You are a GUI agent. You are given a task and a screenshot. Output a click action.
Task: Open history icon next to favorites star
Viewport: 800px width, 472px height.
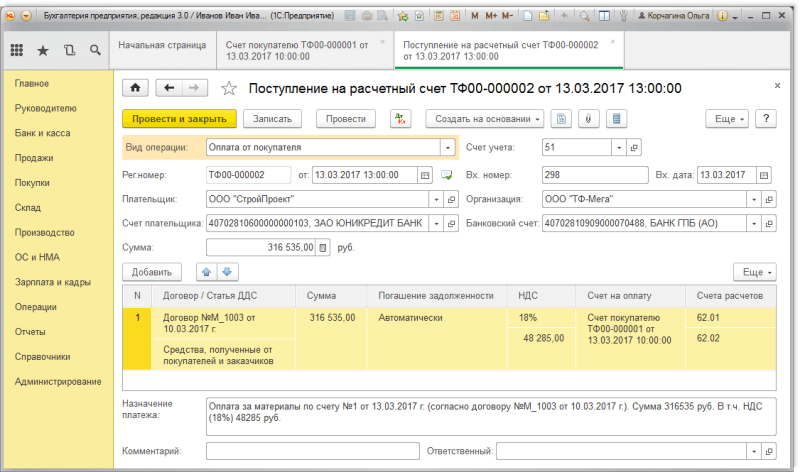[x=69, y=50]
